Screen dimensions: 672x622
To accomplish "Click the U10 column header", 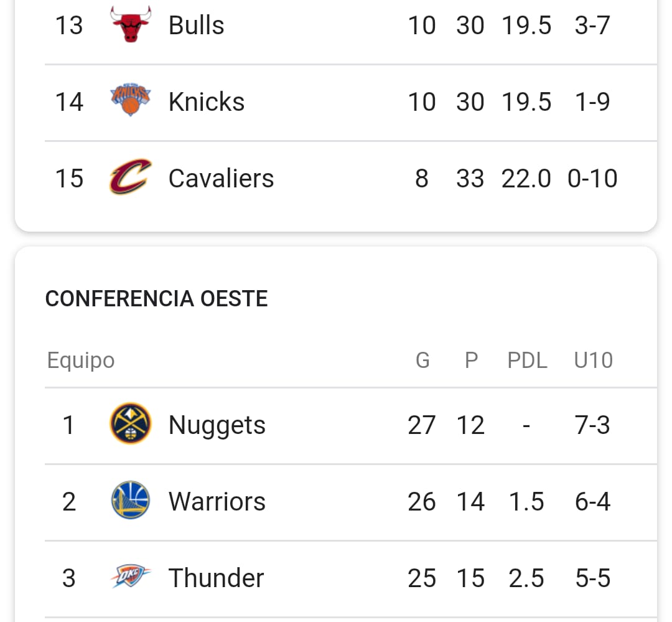I will [x=593, y=360].
